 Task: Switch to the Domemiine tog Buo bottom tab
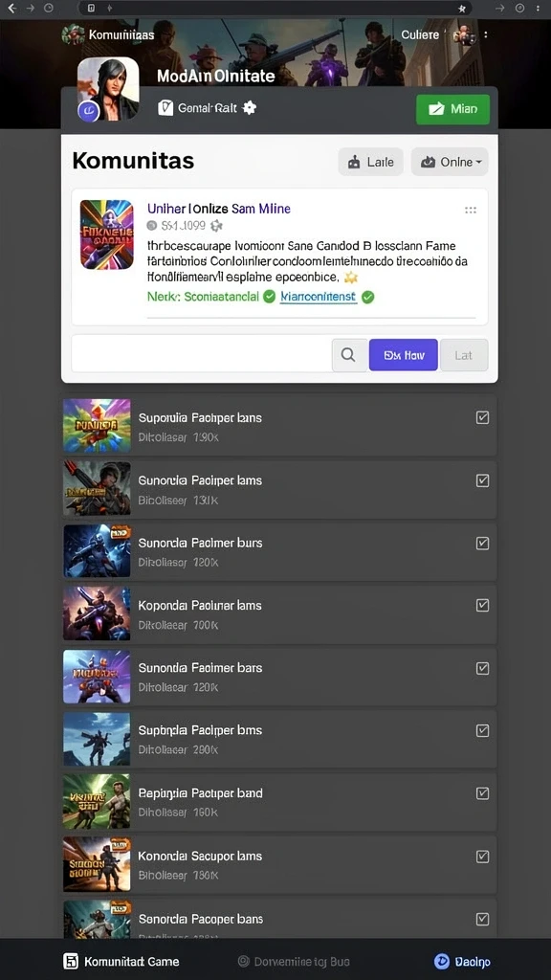[x=294, y=961]
